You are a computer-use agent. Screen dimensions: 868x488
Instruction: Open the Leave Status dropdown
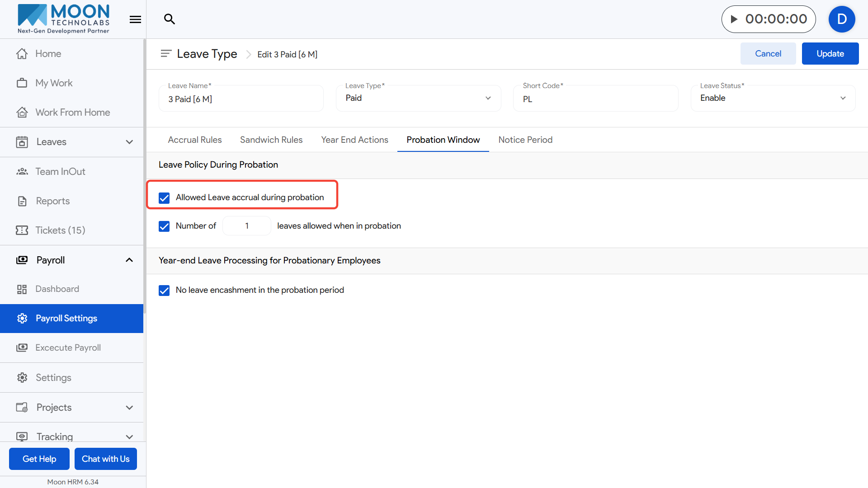pos(773,99)
